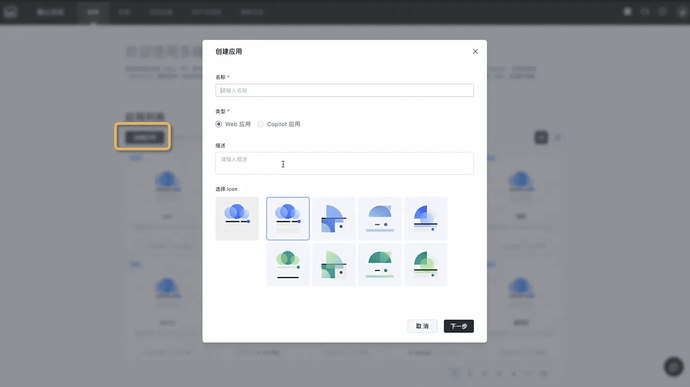Choose the green semicircle dome icon
The height and width of the screenshot is (387, 690).
point(380,265)
